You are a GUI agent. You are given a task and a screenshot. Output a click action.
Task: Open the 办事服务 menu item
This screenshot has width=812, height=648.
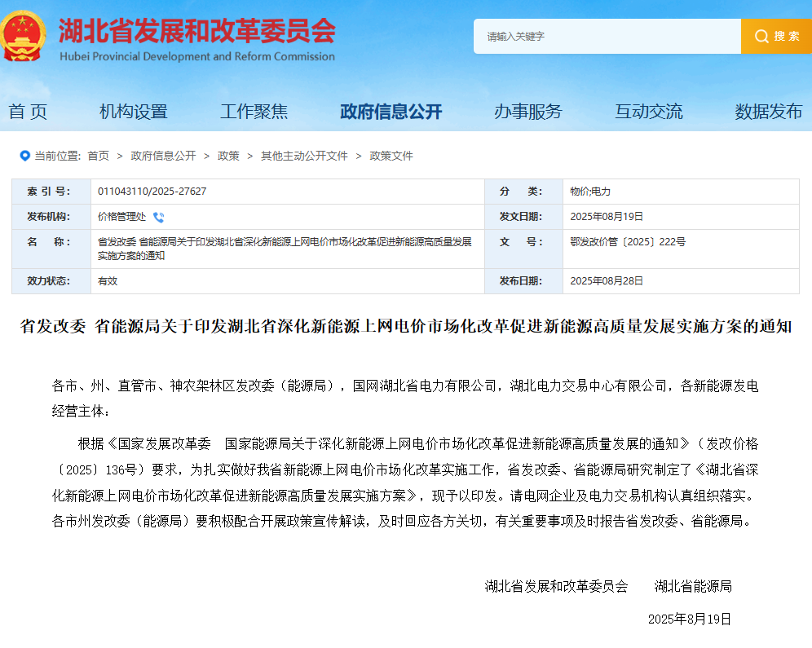pyautogui.click(x=527, y=112)
